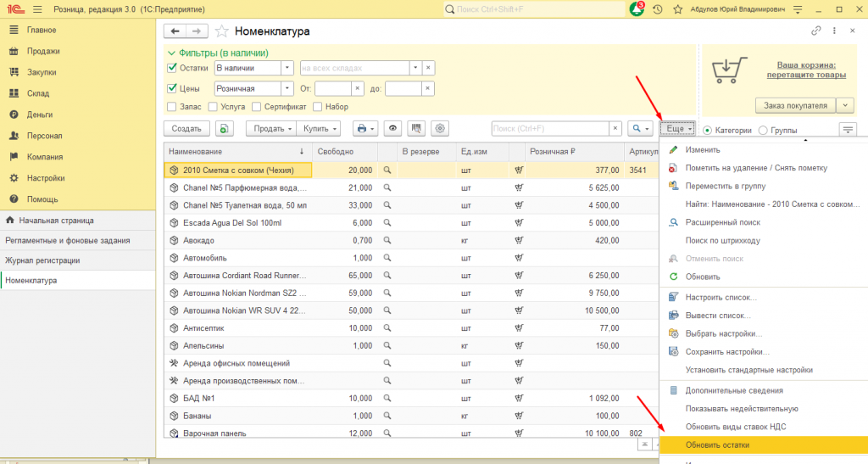Image resolution: width=868 pixels, height=464 pixels.
Task: Click the eye view icon in toolbar
Action: (x=392, y=128)
